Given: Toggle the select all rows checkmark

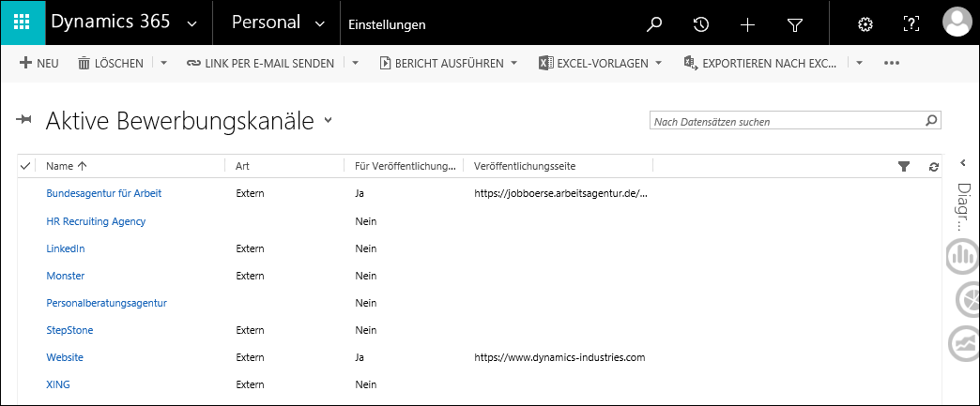Looking at the screenshot, I should [x=25, y=166].
